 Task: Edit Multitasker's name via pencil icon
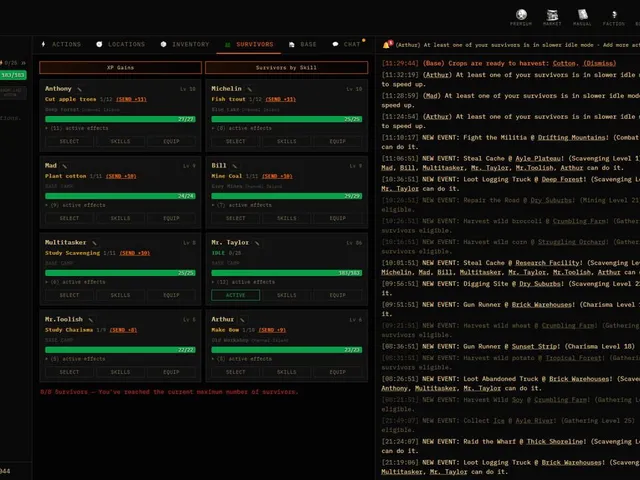tap(94, 243)
